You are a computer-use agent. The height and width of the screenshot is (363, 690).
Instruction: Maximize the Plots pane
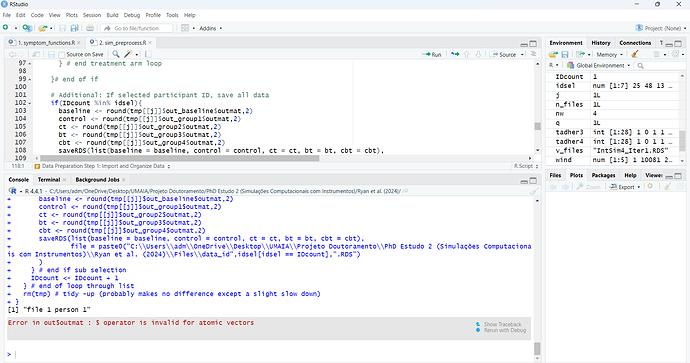(678, 176)
